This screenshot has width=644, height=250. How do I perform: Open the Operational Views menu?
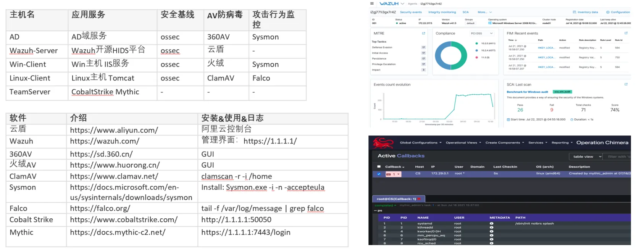(x=463, y=143)
